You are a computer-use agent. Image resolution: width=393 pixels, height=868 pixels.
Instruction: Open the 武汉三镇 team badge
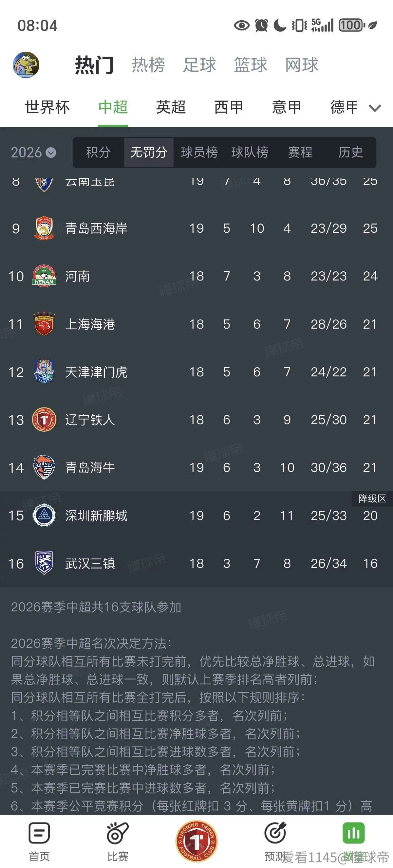tap(44, 563)
